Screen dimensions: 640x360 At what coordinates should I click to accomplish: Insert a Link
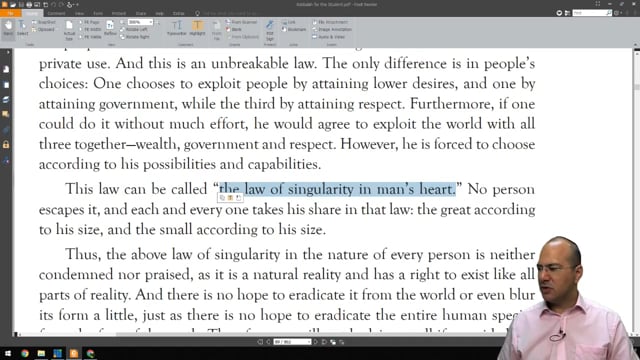[289, 22]
